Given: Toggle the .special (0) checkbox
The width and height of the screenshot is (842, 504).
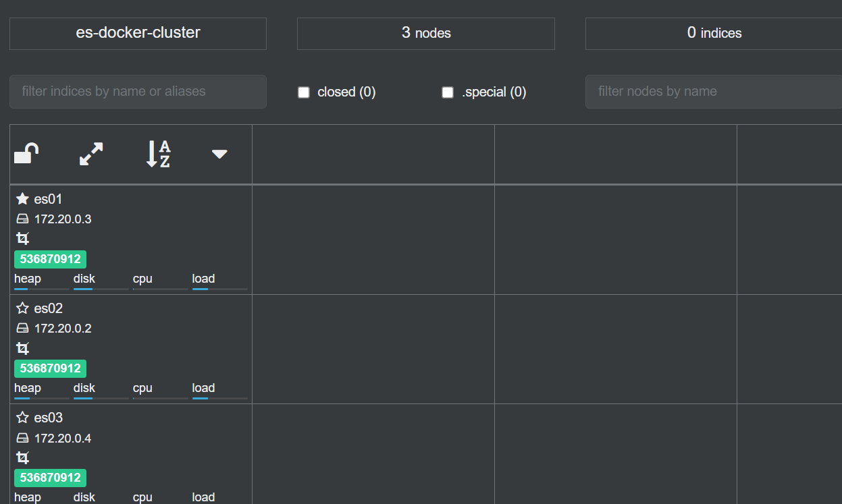Looking at the screenshot, I should 448,92.
